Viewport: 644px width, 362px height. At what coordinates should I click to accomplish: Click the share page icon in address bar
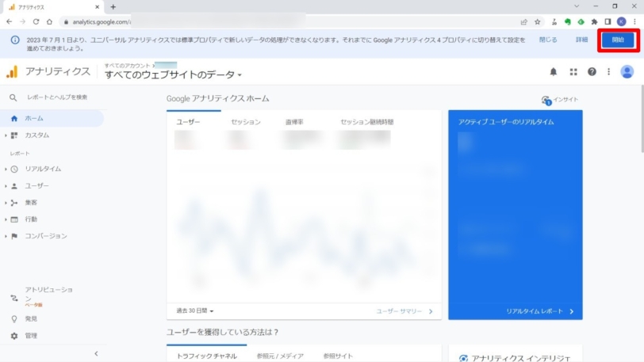(523, 21)
